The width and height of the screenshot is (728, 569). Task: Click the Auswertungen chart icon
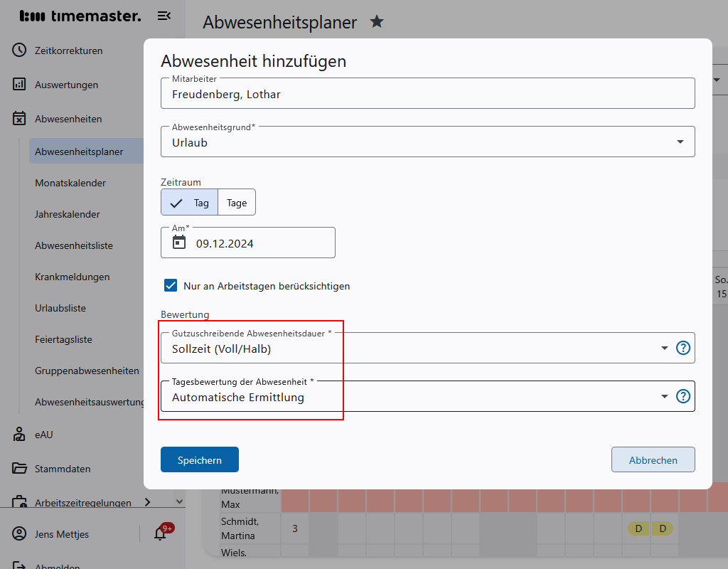19,85
